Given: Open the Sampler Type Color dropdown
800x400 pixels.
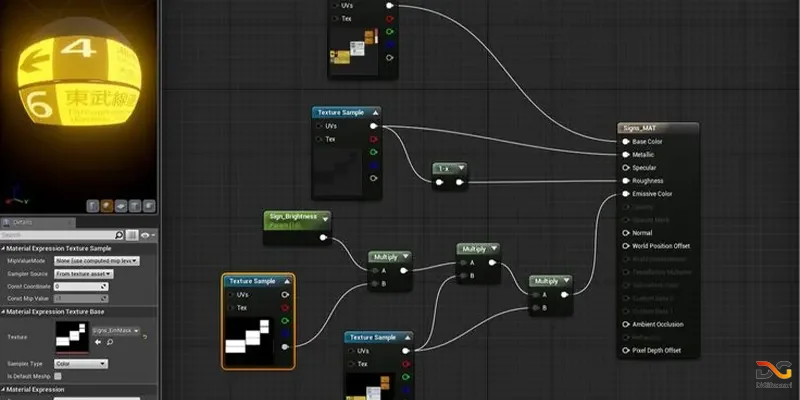Looking at the screenshot, I should click(x=81, y=363).
